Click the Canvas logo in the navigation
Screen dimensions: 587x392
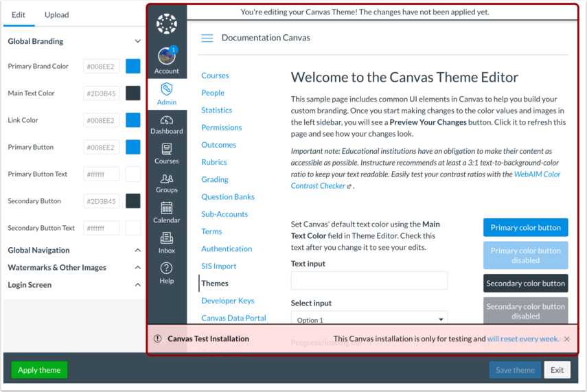[x=167, y=24]
